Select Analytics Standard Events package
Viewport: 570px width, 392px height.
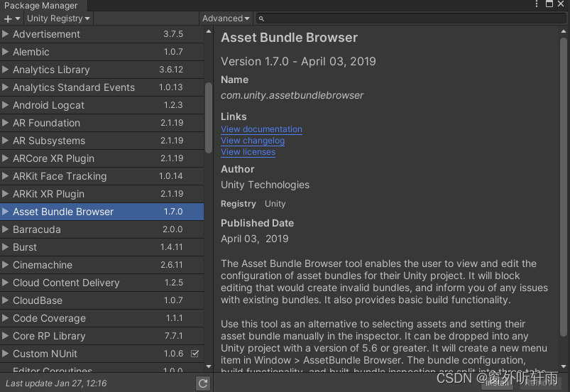(102, 87)
